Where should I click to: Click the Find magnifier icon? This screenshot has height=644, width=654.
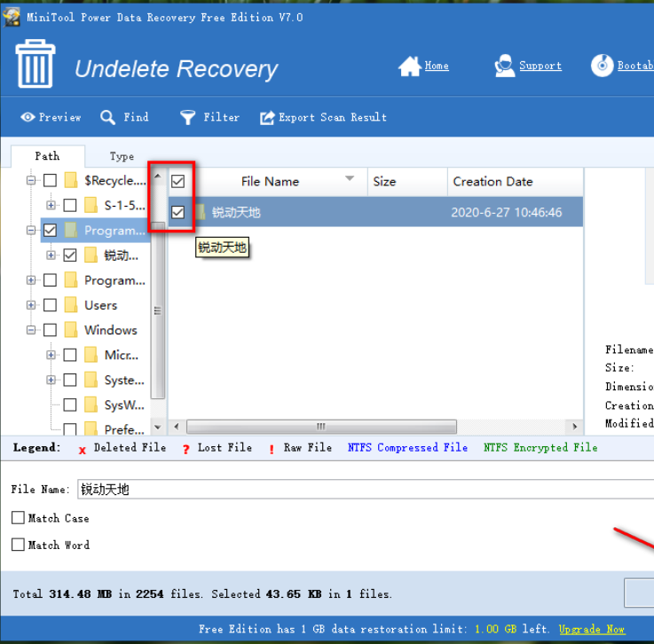point(107,118)
